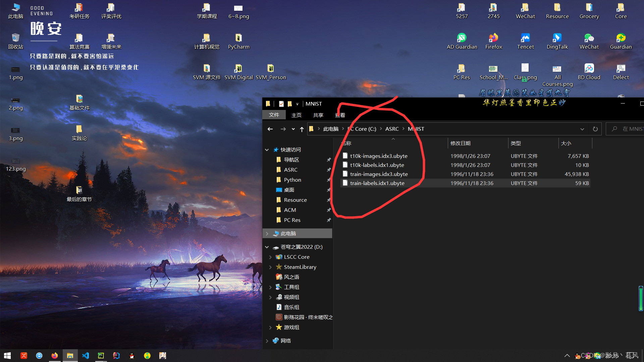Expand the 网络 tree node
This screenshot has height=362, width=644.
tap(267, 341)
